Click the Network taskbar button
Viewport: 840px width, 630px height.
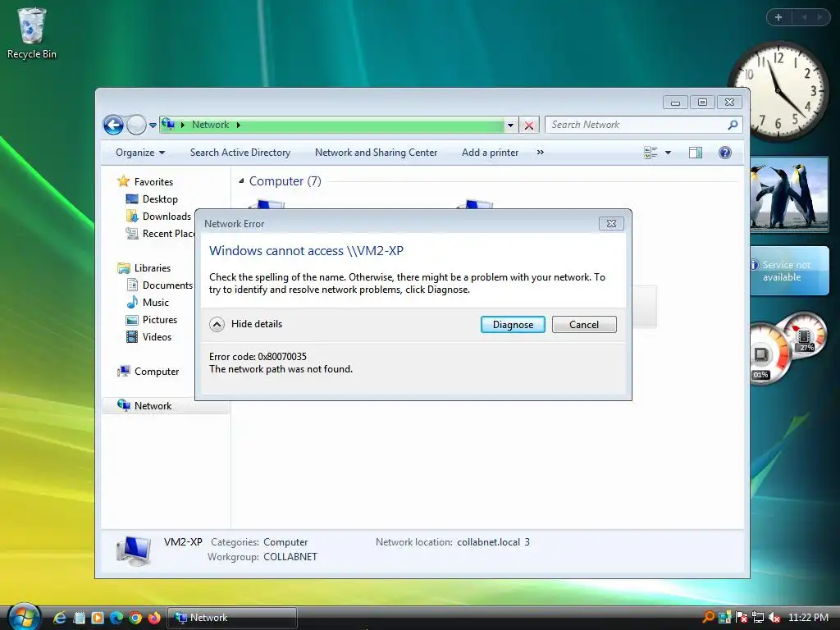click(x=232, y=618)
